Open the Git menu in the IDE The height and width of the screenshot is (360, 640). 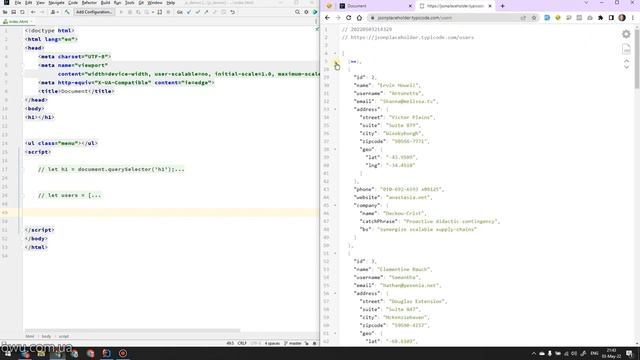pyautogui.click(x=141, y=3)
